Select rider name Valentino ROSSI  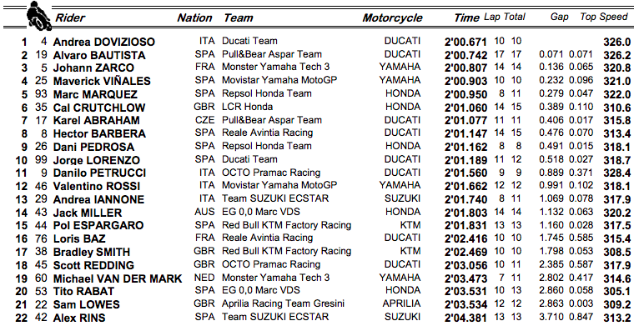click(x=97, y=186)
